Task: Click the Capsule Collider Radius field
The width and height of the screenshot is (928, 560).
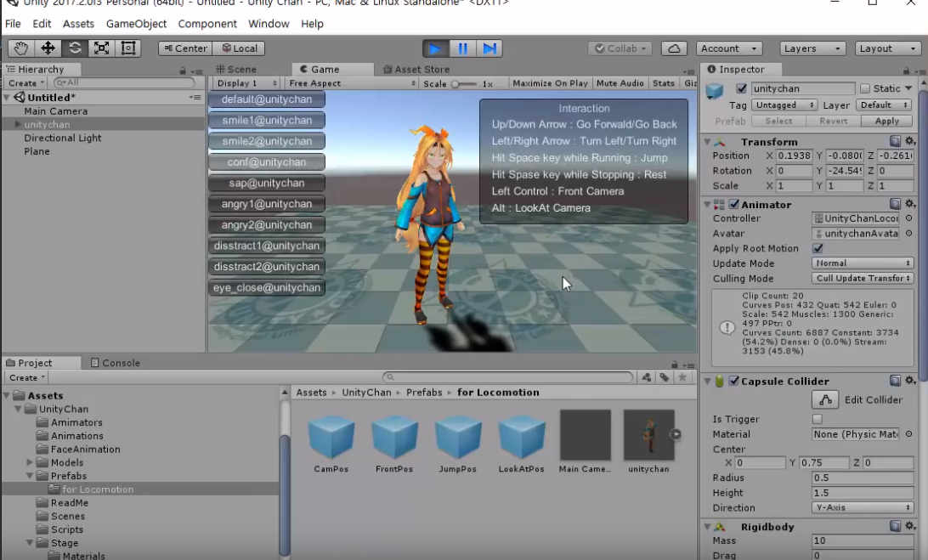Action: pos(863,478)
